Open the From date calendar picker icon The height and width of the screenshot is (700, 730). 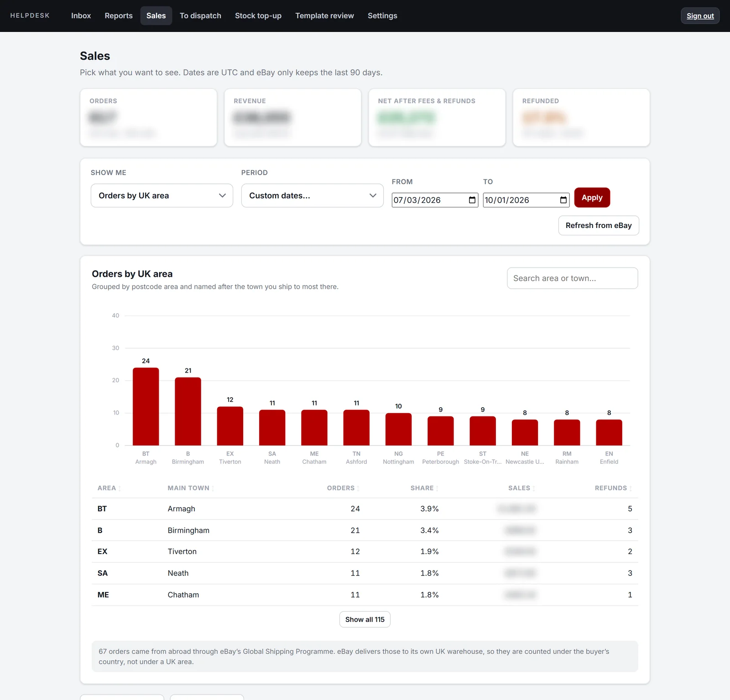click(x=472, y=200)
